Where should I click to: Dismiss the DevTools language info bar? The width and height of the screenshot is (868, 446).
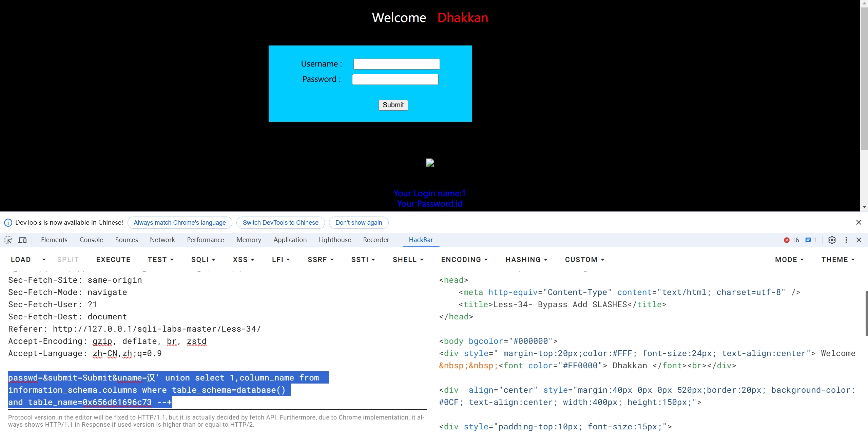pyautogui.click(x=859, y=222)
